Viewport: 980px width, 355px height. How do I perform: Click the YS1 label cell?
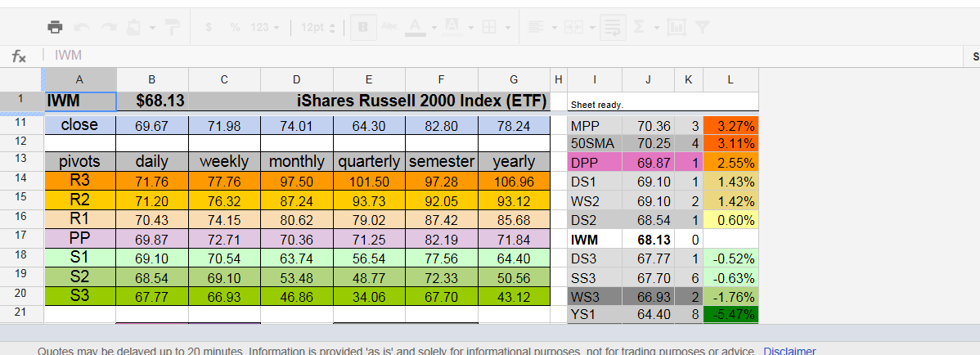point(595,314)
